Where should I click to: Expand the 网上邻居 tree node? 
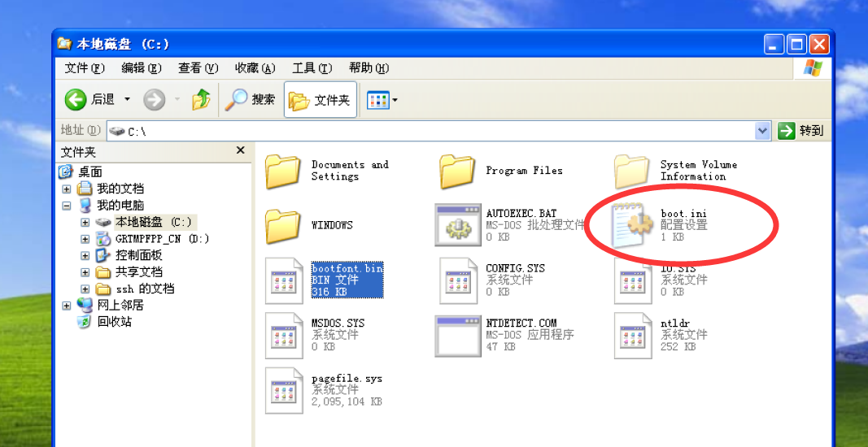click(x=67, y=306)
